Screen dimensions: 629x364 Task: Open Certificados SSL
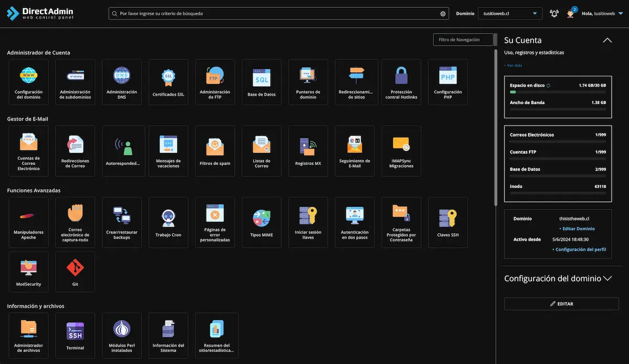click(168, 82)
